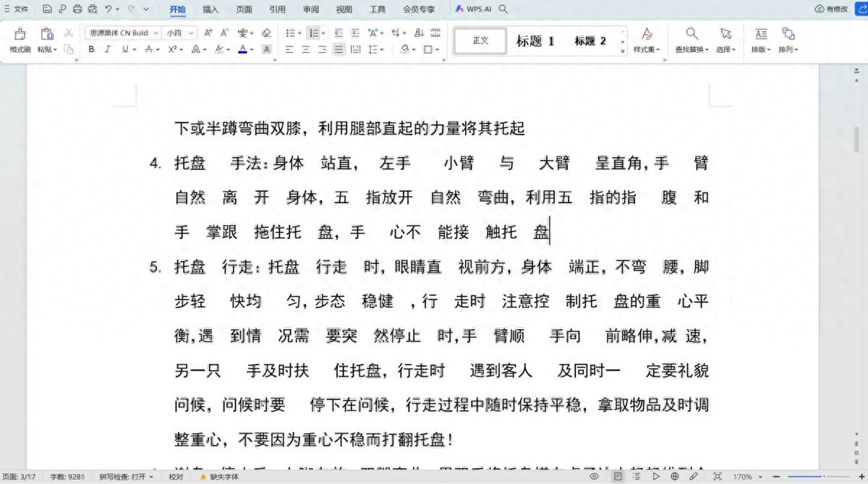Screen dimensions: 868x484
Task: Switch to the 插入 ribbon tab
Action: coord(210,9)
